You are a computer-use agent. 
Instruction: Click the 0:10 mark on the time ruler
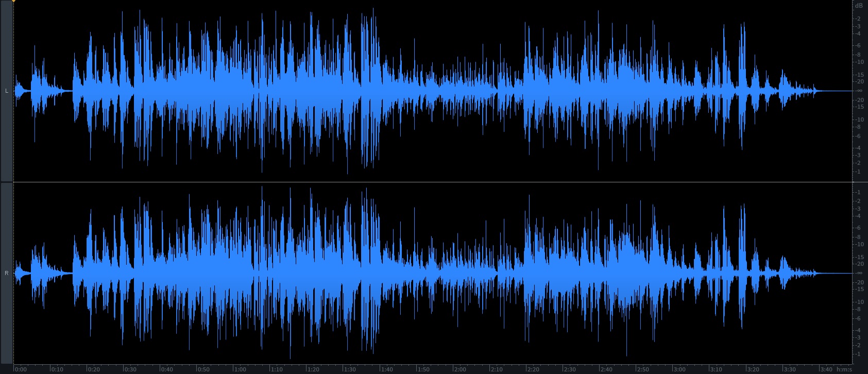57,369
